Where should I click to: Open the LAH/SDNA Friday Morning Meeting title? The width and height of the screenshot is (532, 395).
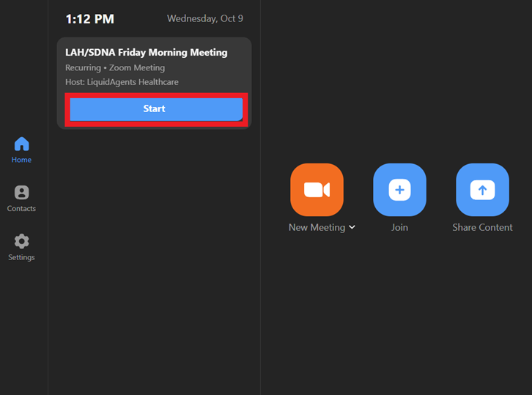point(147,53)
